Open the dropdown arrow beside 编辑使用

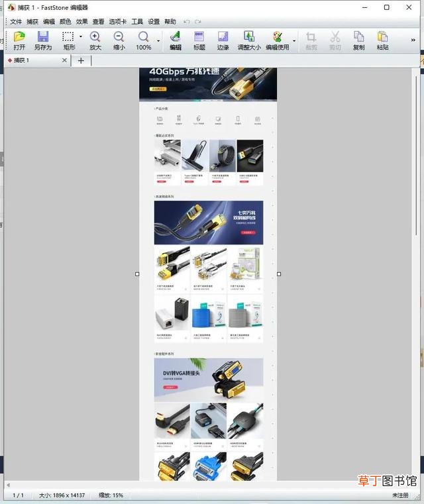(x=294, y=41)
